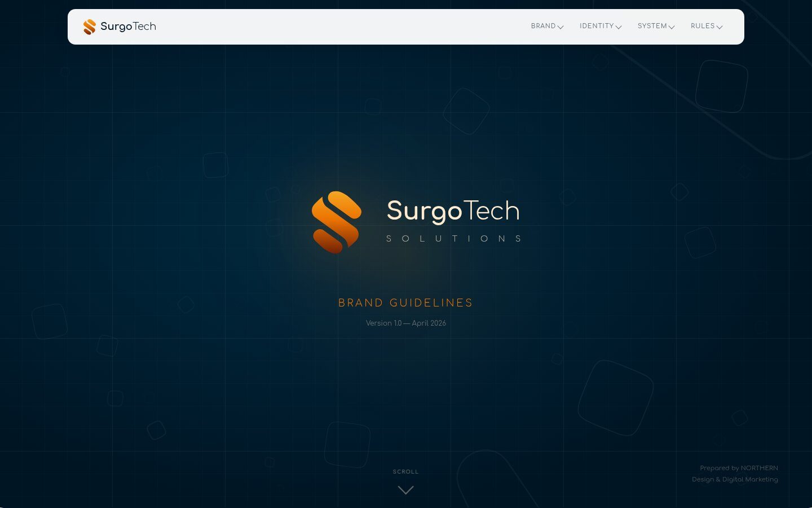Viewport: 812px width, 508px height.
Task: Click the Version 1.0 — April 2026 text
Action: [x=406, y=323]
